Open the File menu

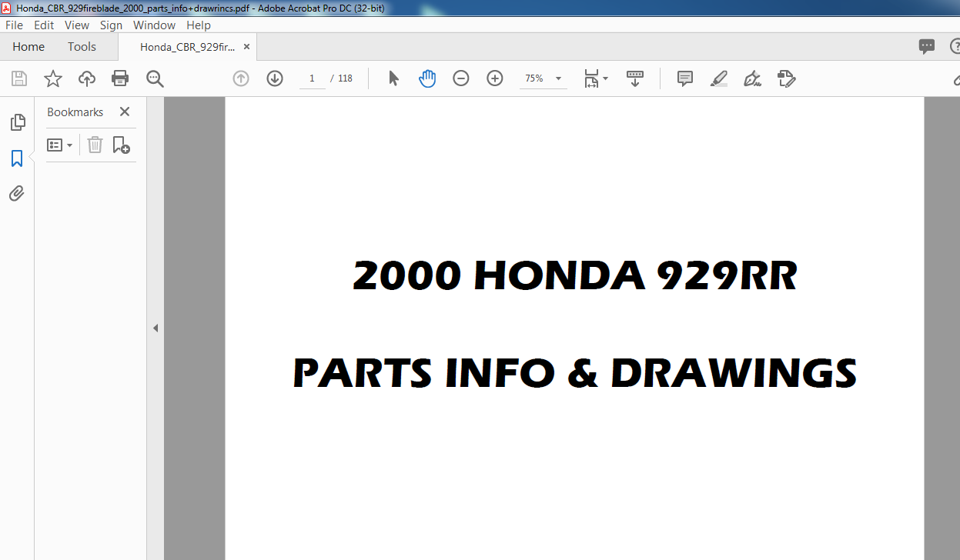pos(15,25)
